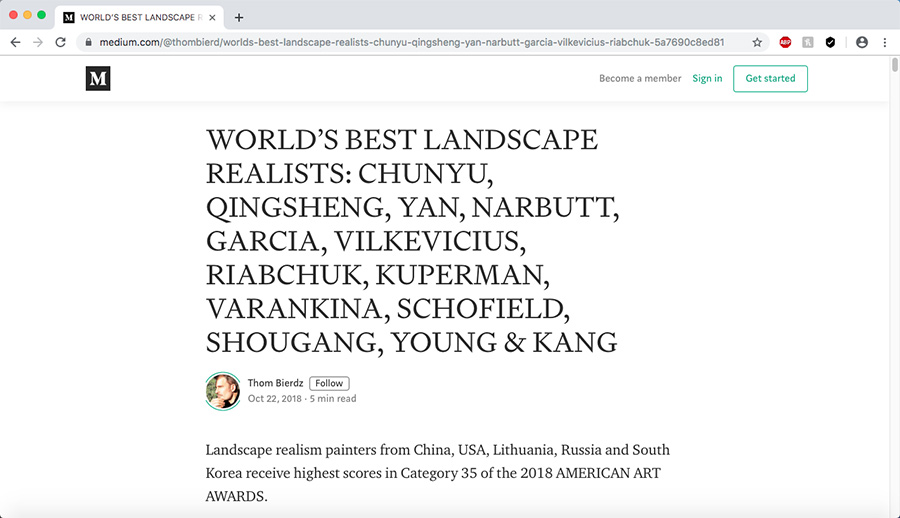Click the '5 min read' text

[333, 399]
